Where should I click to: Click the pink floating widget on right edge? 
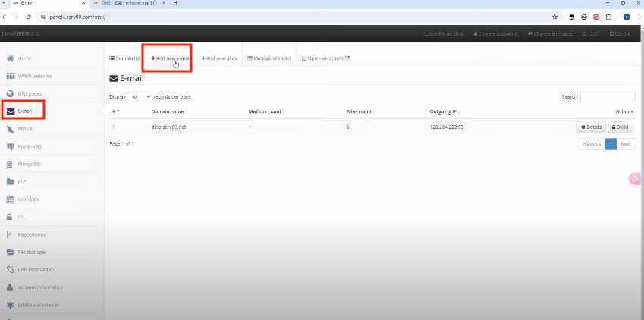(636, 178)
